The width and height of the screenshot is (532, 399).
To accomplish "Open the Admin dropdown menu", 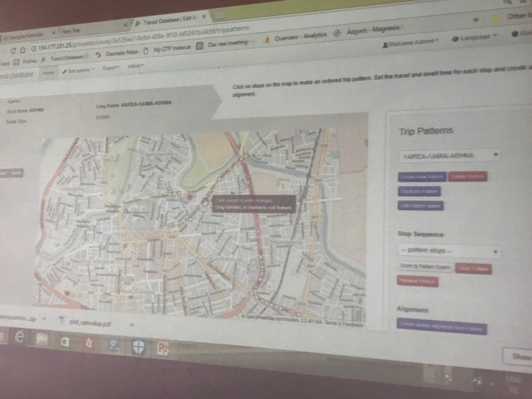I will 135,66.
